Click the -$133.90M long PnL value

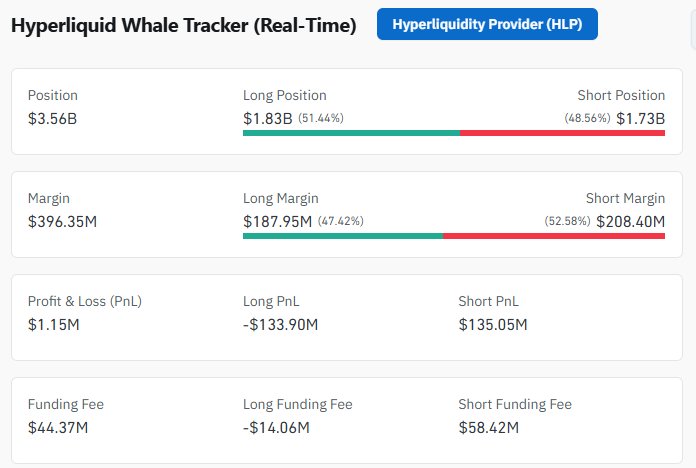click(x=281, y=324)
